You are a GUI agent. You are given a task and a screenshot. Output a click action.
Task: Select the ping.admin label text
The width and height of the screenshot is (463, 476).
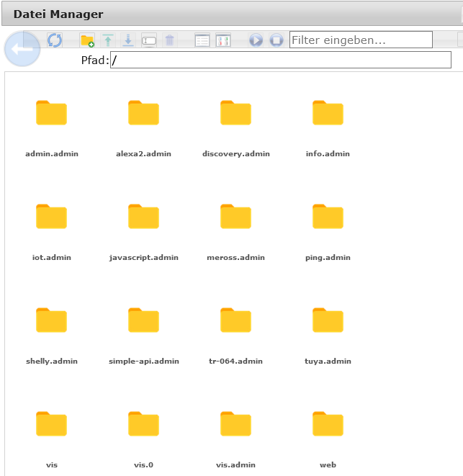click(x=328, y=258)
